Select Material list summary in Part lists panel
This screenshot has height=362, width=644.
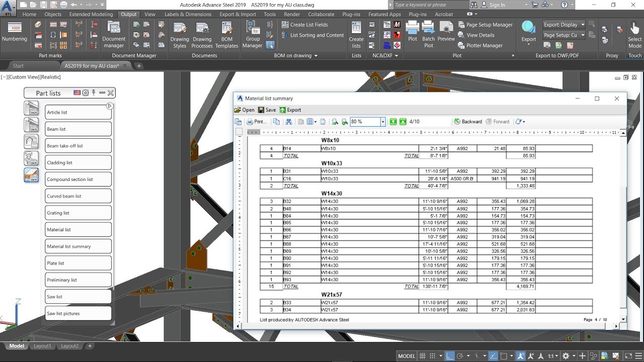pyautogui.click(x=78, y=246)
